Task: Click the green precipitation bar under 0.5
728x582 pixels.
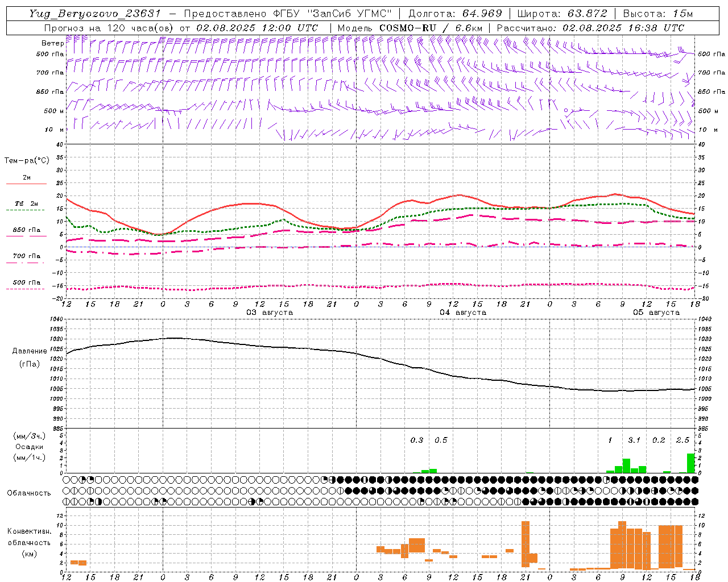Action: coord(433,471)
